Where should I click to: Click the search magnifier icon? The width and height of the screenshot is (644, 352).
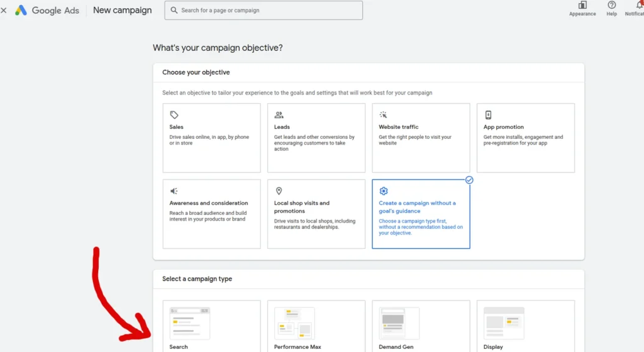pos(174,11)
